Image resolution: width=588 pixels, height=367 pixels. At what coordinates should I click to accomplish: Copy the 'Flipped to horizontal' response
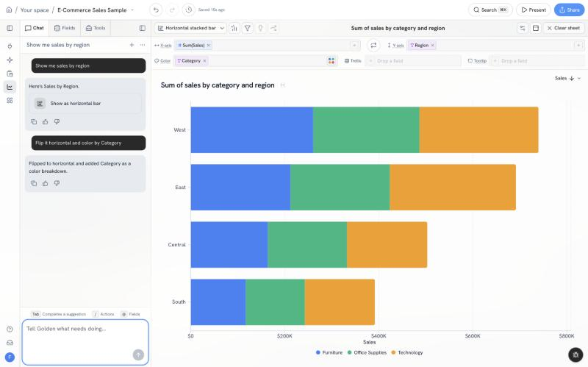(34, 184)
